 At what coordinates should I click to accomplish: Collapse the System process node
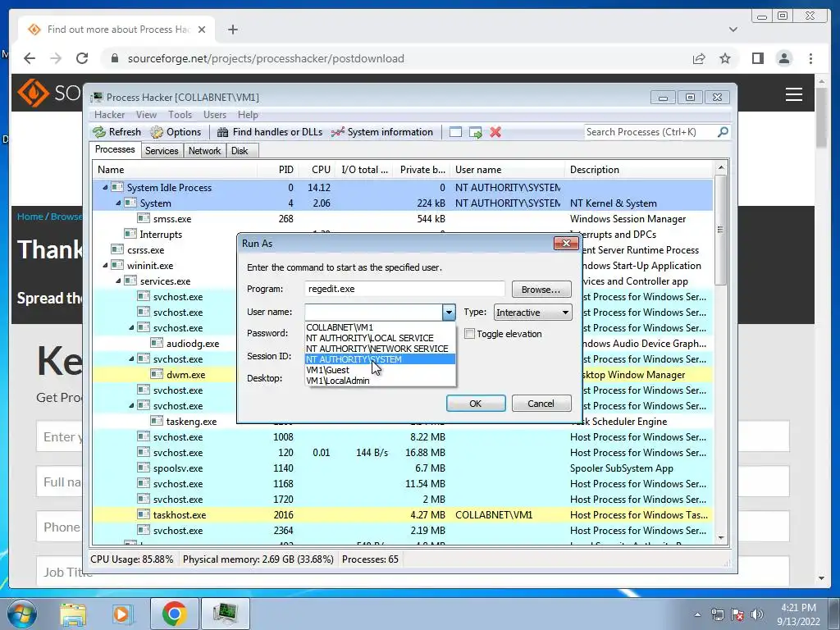(118, 203)
